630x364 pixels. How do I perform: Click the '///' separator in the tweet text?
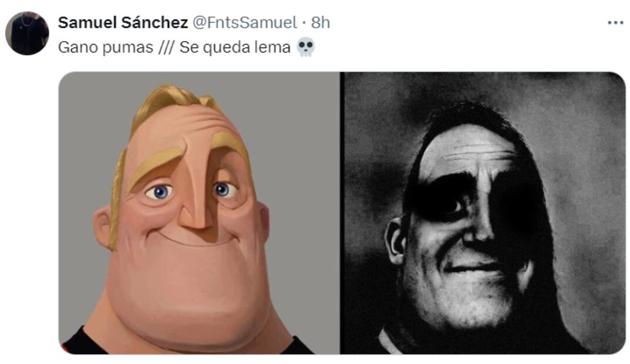(166, 48)
